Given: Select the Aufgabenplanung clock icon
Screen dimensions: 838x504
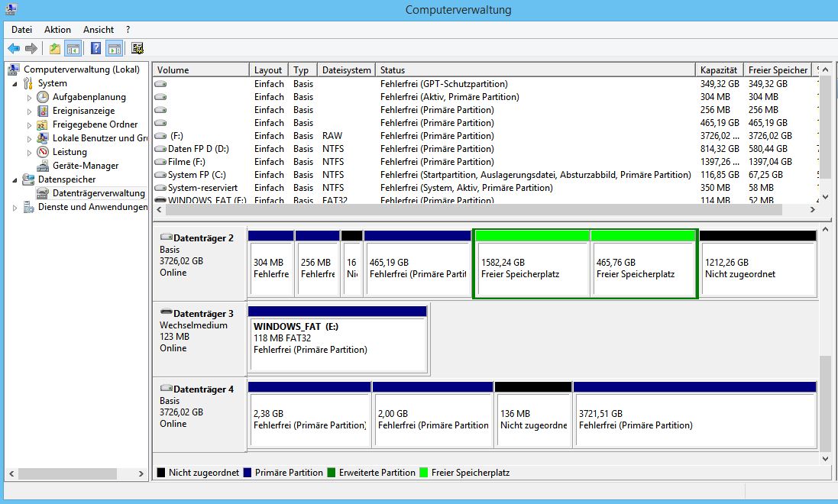Looking at the screenshot, I should [43, 97].
